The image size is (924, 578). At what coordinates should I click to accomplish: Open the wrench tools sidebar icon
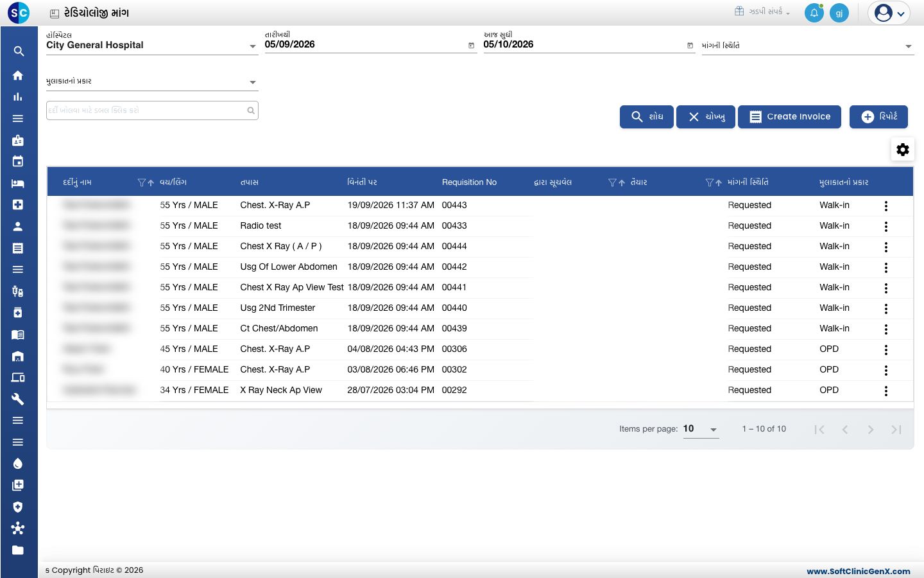click(18, 399)
